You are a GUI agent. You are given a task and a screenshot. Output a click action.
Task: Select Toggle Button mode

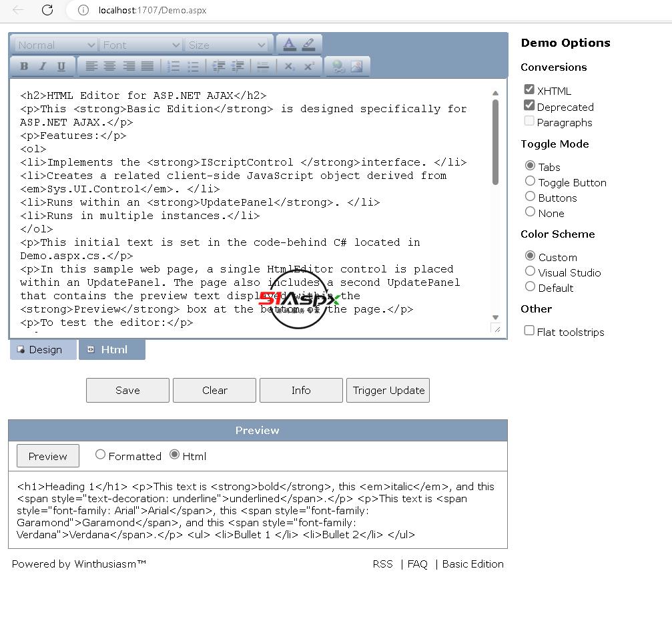pyautogui.click(x=530, y=181)
